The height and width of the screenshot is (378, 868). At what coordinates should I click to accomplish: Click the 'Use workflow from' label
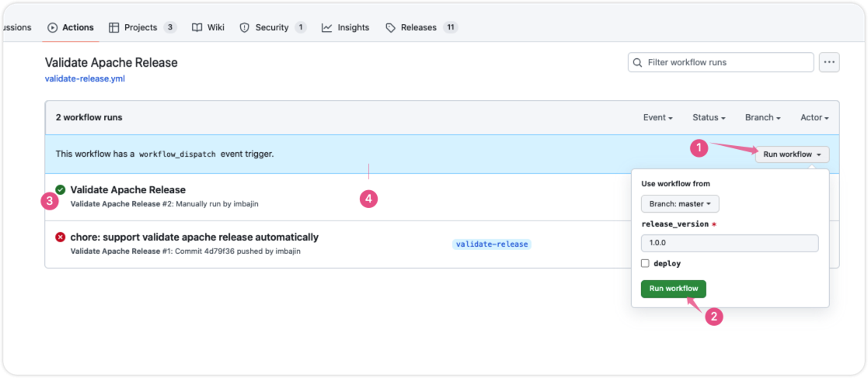(x=675, y=183)
